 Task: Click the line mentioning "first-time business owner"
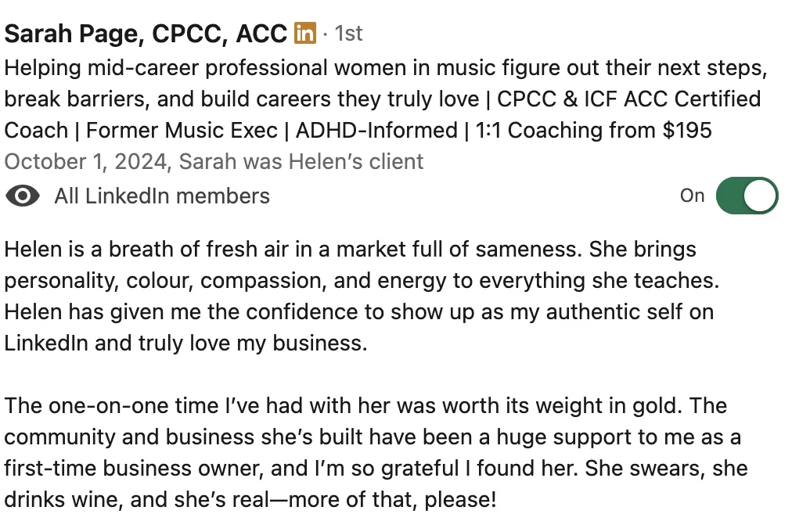point(376,469)
